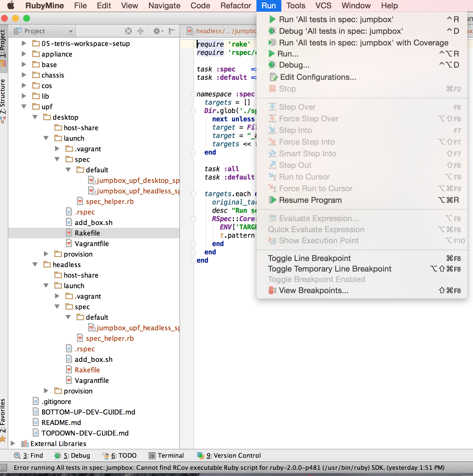Choose Debug... from the Run menu
473x476 pixels.
[x=362, y=65]
